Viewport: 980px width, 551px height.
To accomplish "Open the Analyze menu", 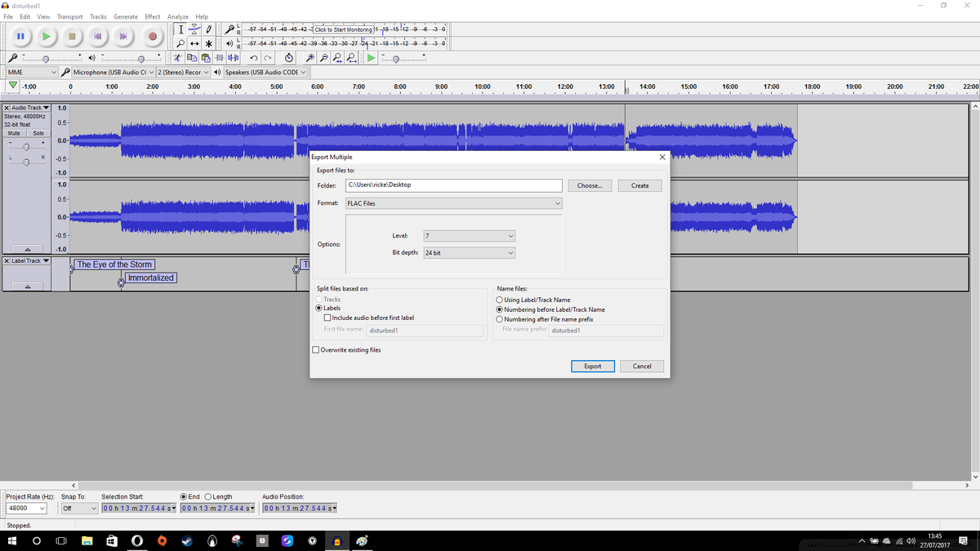I will (x=178, y=16).
